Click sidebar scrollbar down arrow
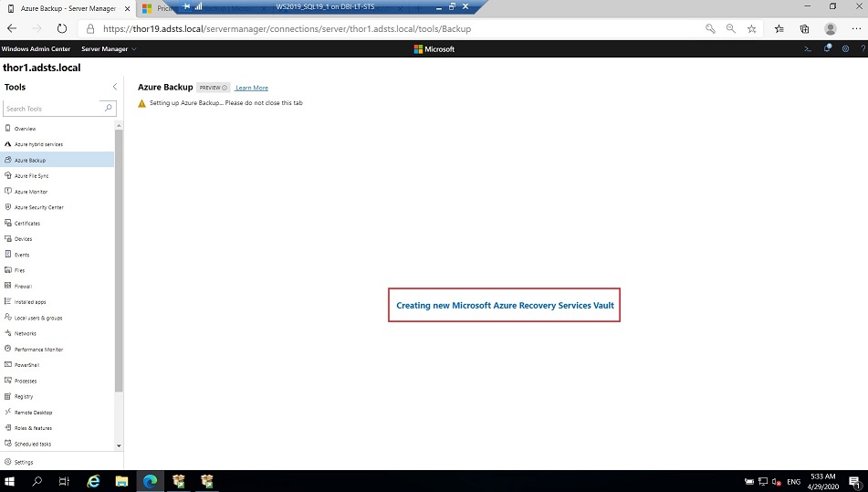The height and width of the screenshot is (492, 868). [x=119, y=445]
